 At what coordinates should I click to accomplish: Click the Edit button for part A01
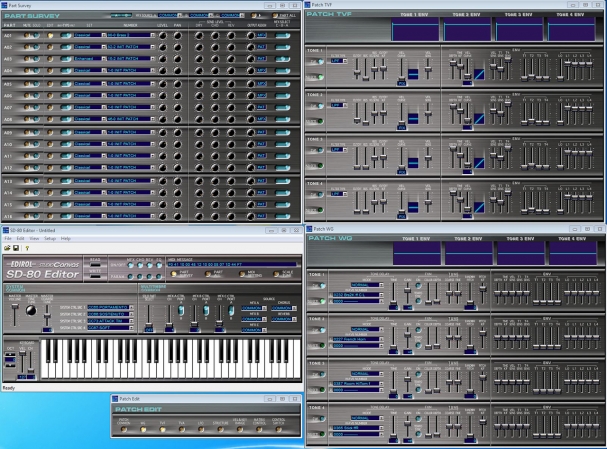(50, 35)
